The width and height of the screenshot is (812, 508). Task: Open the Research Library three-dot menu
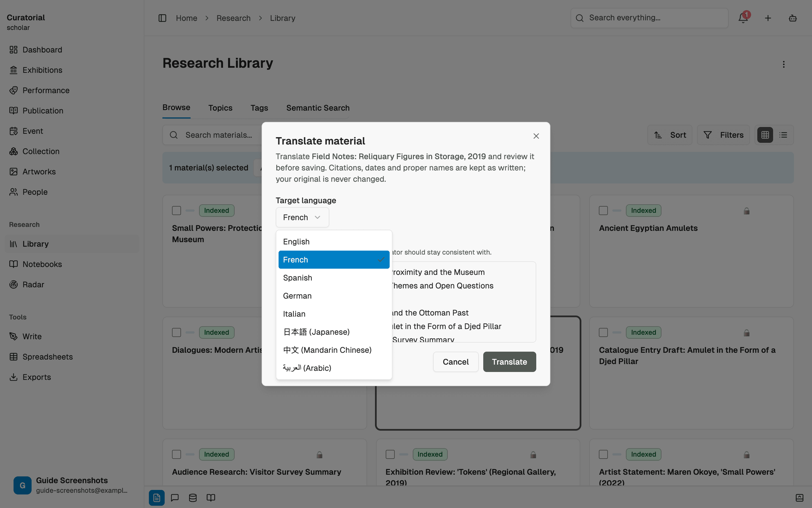point(784,64)
